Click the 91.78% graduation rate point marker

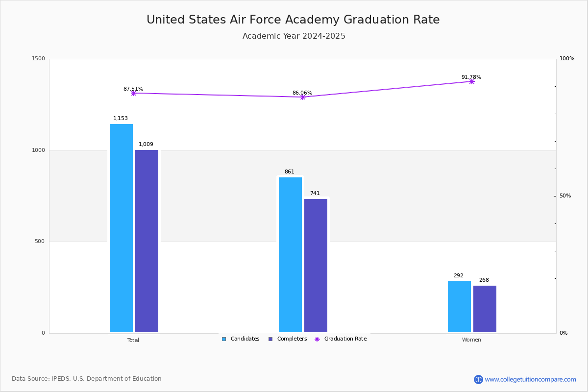point(471,81)
